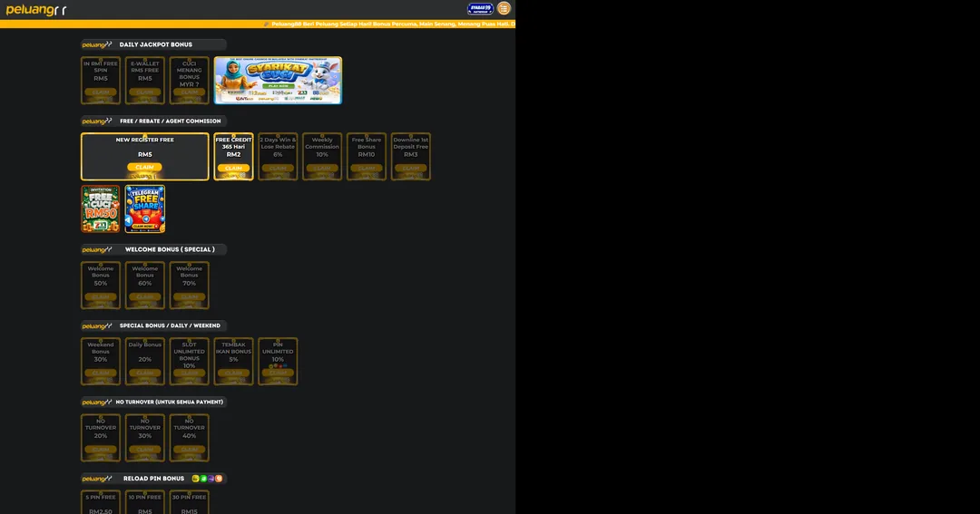Claim the E-Wallet RM5 Free bonus

pyautogui.click(x=145, y=92)
